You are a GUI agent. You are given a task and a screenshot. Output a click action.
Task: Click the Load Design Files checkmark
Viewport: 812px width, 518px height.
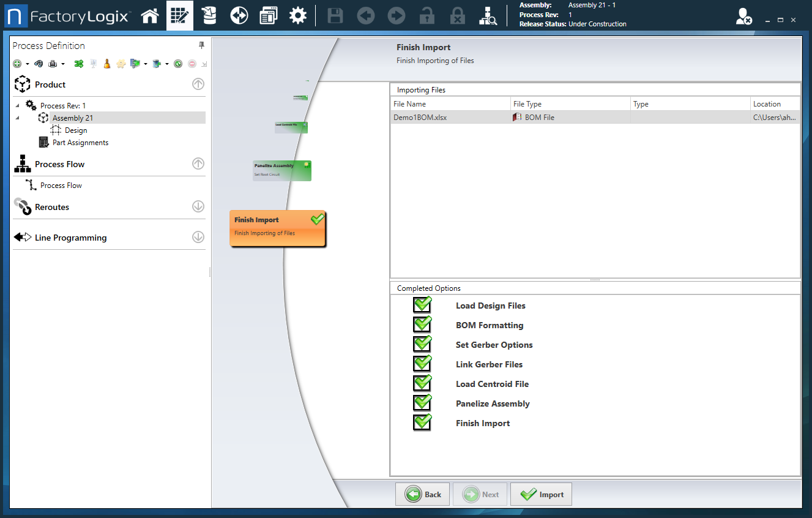[x=422, y=305]
